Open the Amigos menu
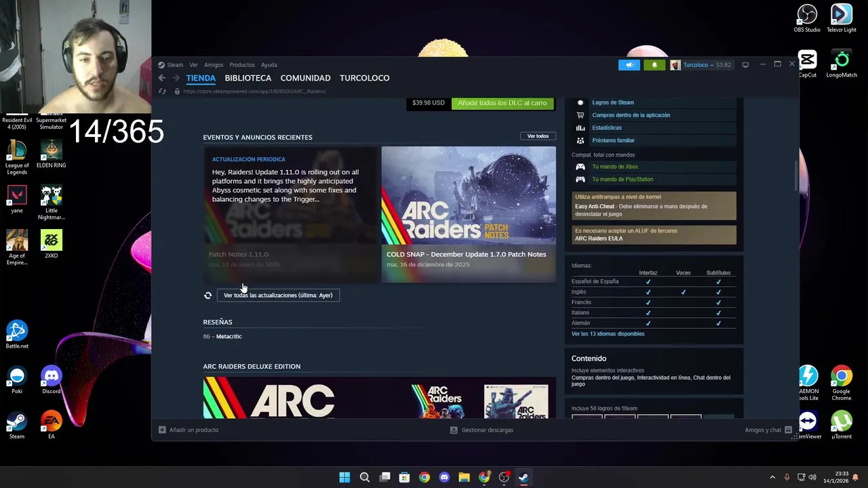 [214, 65]
